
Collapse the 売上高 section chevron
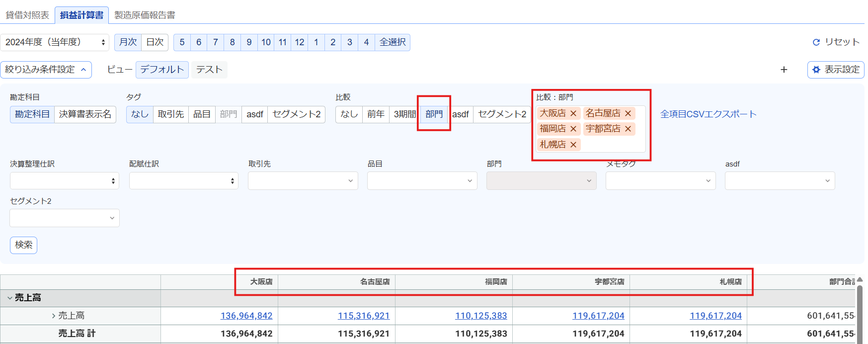pyautogui.click(x=9, y=298)
